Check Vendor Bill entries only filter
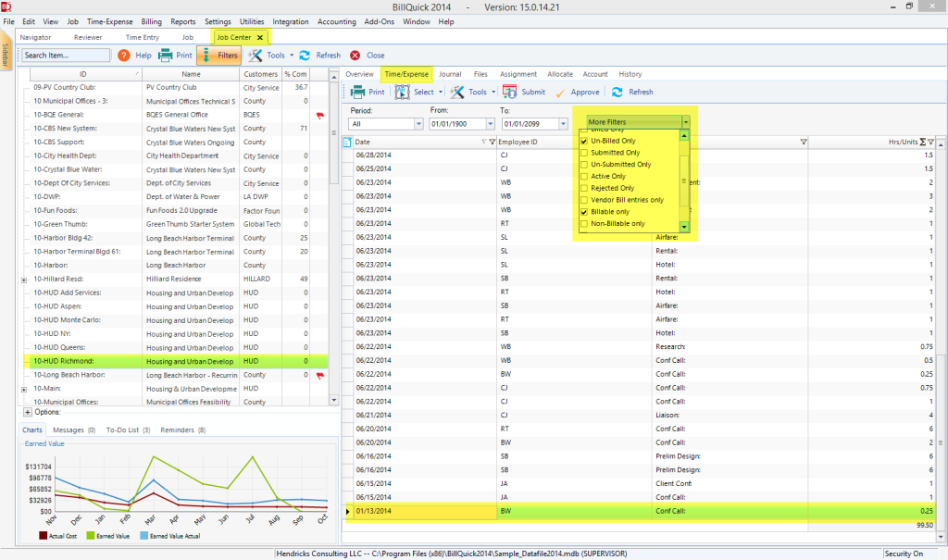The image size is (948, 560). (x=584, y=200)
